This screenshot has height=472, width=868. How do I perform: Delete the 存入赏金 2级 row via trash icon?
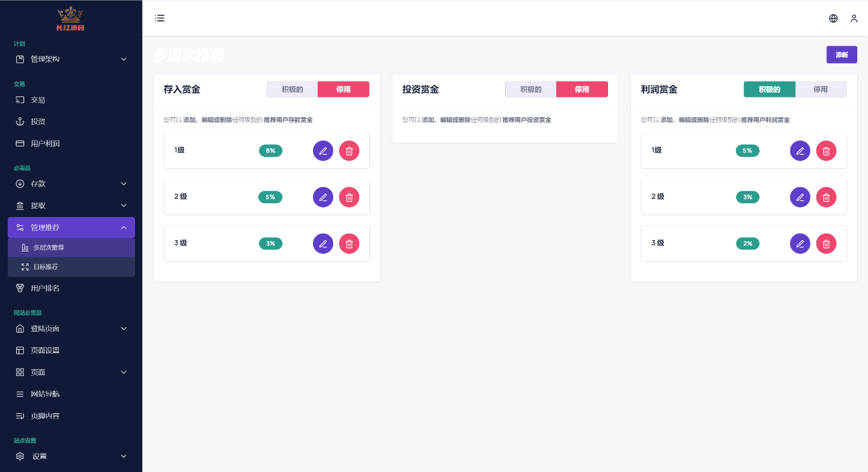349,197
